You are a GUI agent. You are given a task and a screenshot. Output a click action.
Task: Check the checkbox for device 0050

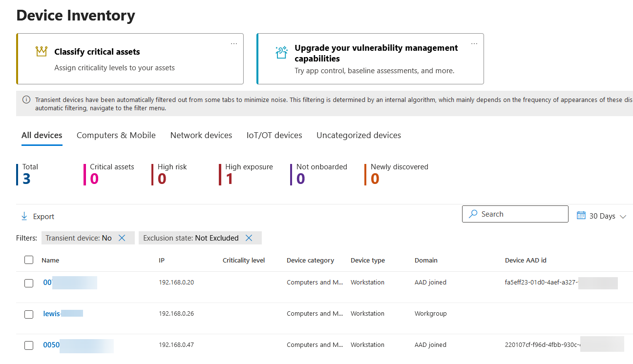[x=28, y=345]
